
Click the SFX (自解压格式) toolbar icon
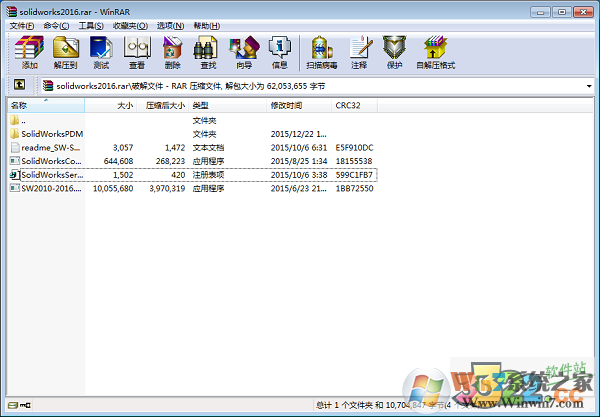[435, 50]
